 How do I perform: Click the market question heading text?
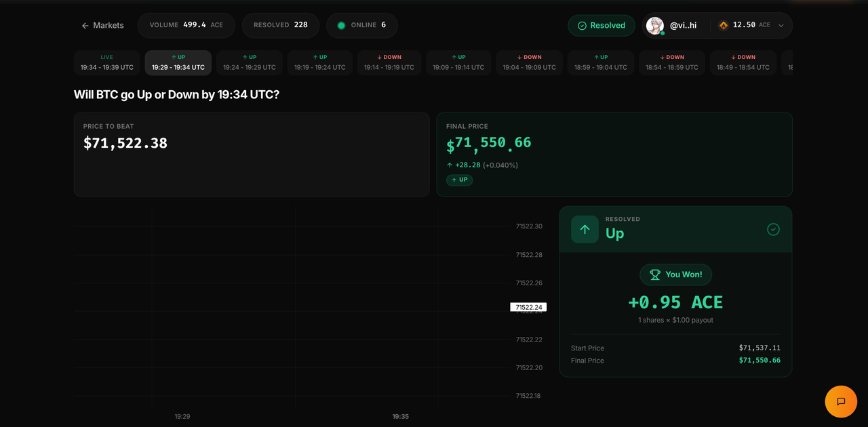pos(176,94)
